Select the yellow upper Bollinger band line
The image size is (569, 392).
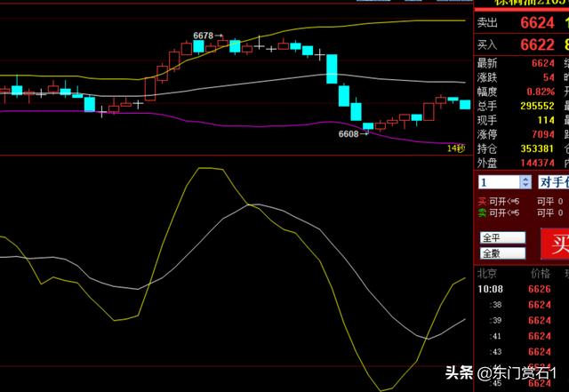(400, 20)
